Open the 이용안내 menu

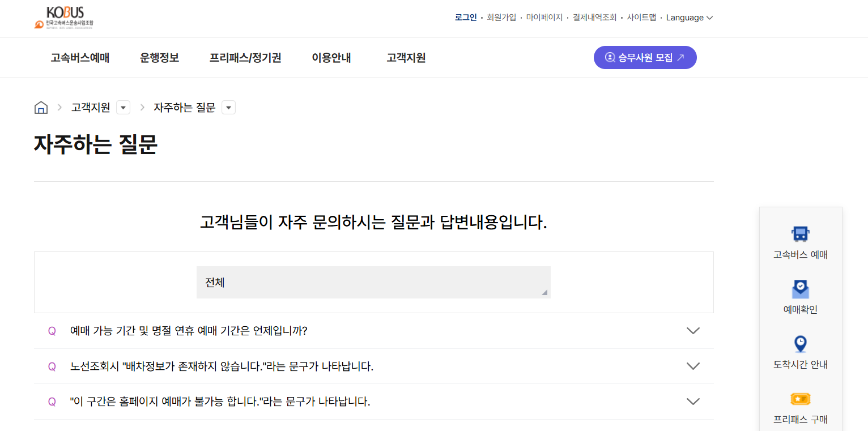click(x=331, y=58)
